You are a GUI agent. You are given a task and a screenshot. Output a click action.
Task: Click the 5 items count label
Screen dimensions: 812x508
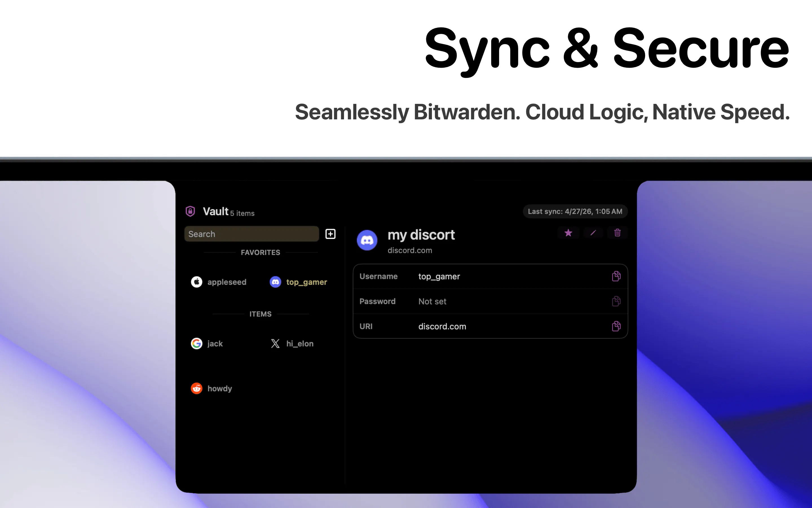tap(242, 213)
